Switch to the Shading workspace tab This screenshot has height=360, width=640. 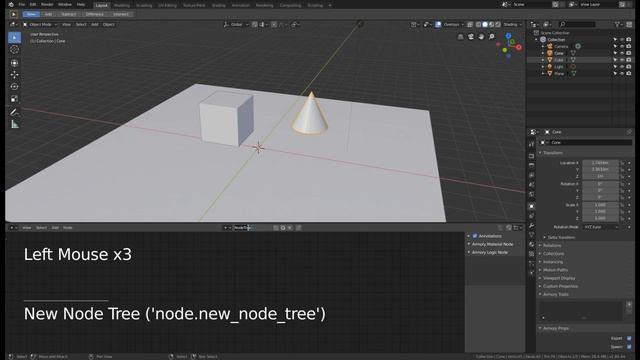click(x=219, y=5)
